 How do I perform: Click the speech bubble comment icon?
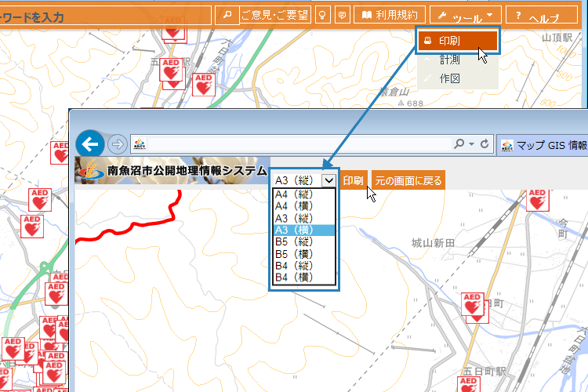coord(342,15)
